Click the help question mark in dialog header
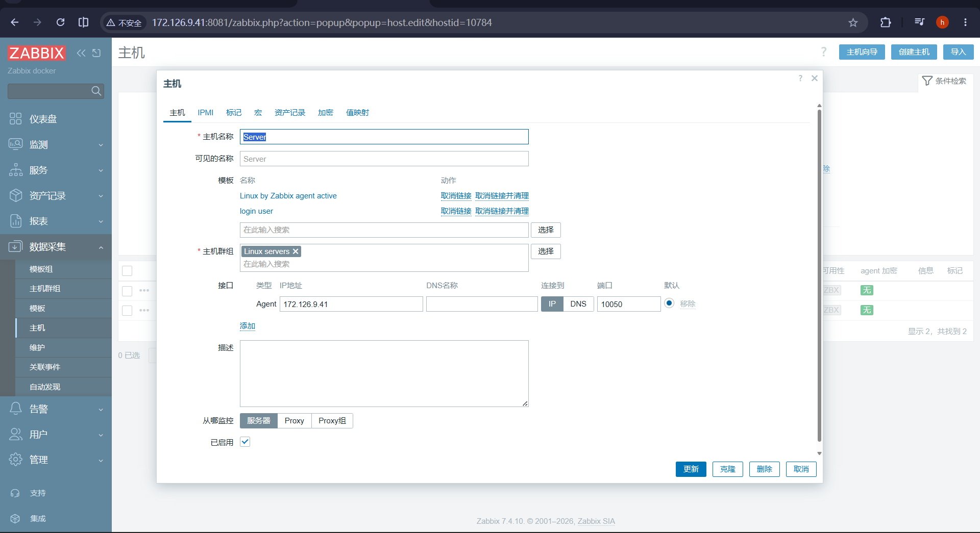980x533 pixels. (x=800, y=78)
